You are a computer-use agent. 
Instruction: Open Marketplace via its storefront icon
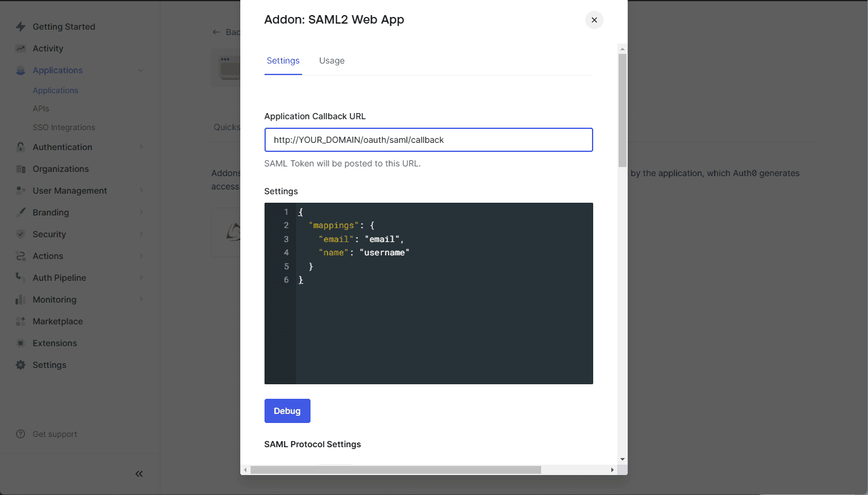point(21,321)
